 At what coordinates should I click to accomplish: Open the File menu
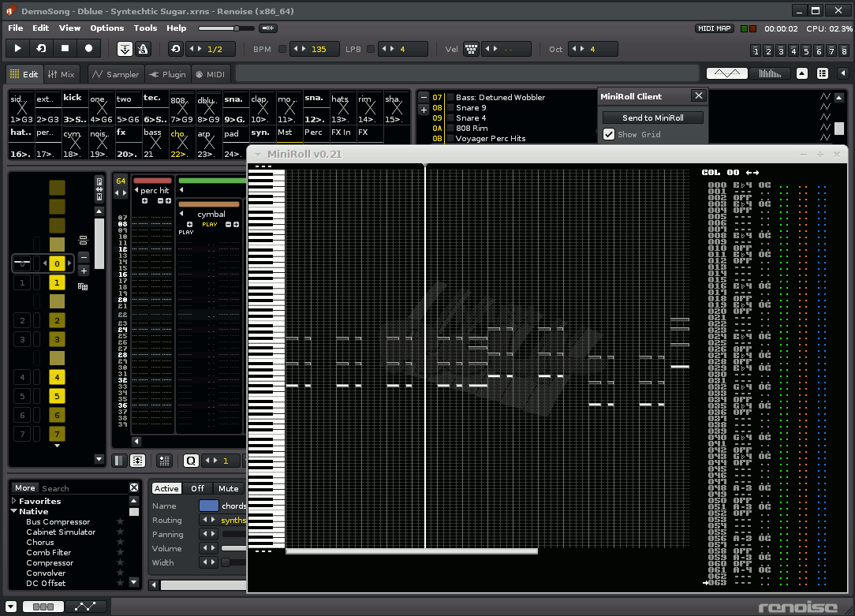point(15,28)
